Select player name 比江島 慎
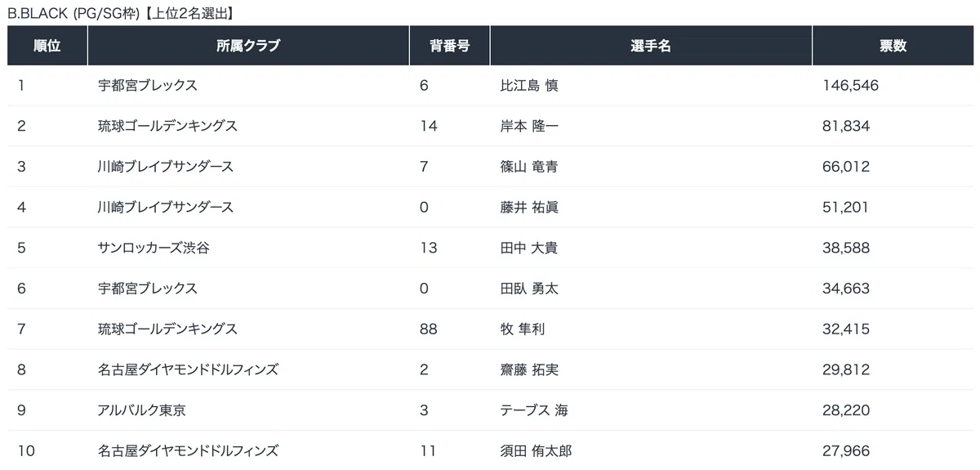This screenshot has width=980, height=470. (529, 86)
